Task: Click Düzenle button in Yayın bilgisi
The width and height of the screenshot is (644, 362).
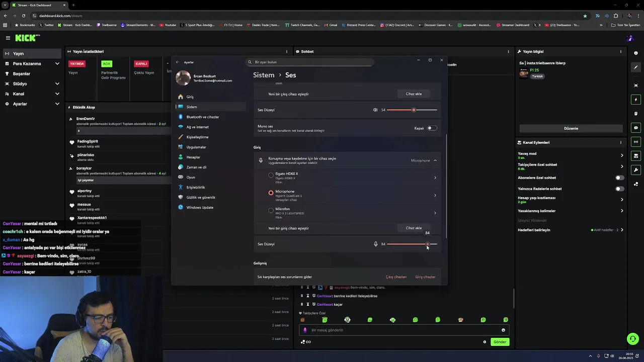Action: tap(571, 128)
